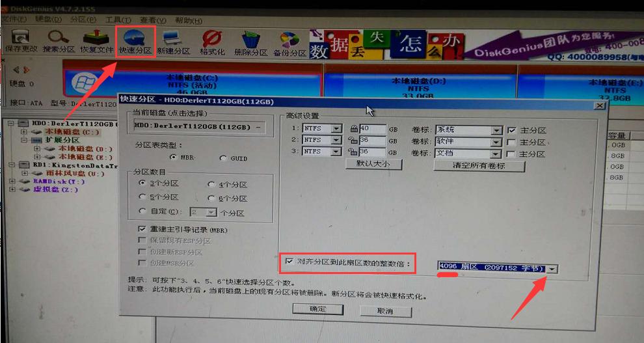Click partition 2 size input field
The height and width of the screenshot is (343, 644).
(x=373, y=141)
